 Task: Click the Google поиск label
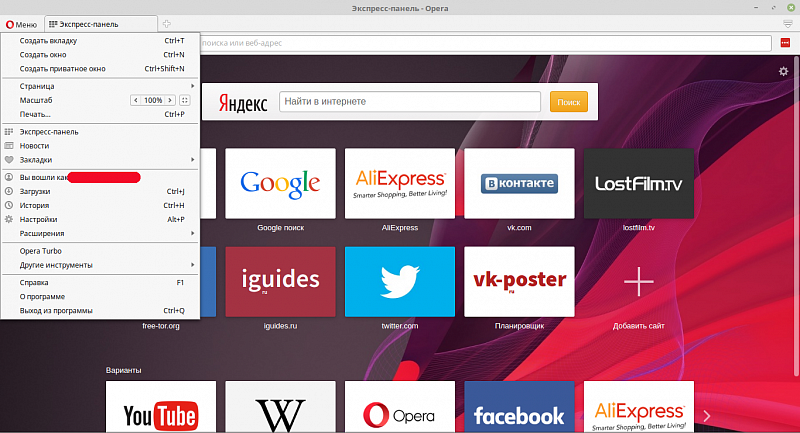point(281,227)
